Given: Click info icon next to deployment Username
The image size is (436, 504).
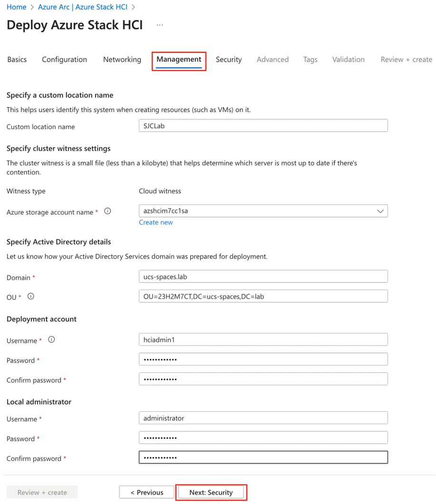Looking at the screenshot, I should click(x=52, y=340).
